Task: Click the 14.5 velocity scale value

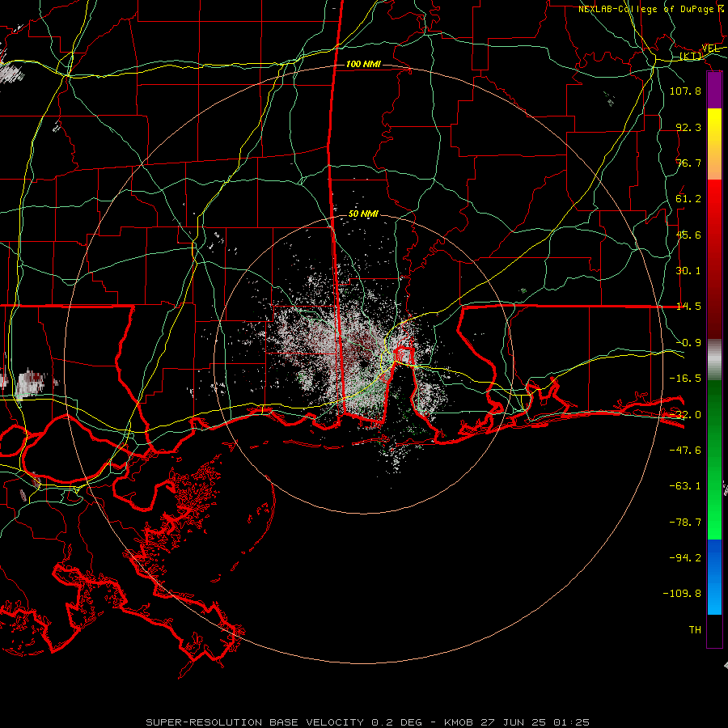Action: pyautogui.click(x=688, y=307)
